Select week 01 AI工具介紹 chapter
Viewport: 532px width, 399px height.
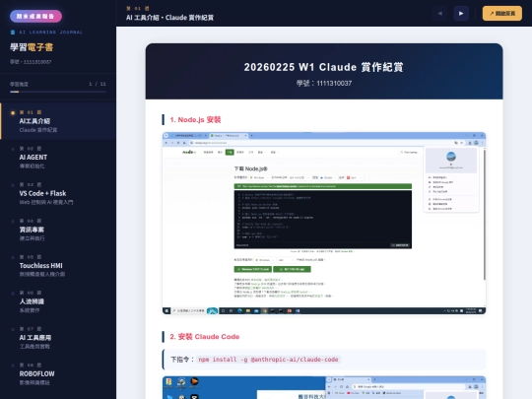click(58, 121)
